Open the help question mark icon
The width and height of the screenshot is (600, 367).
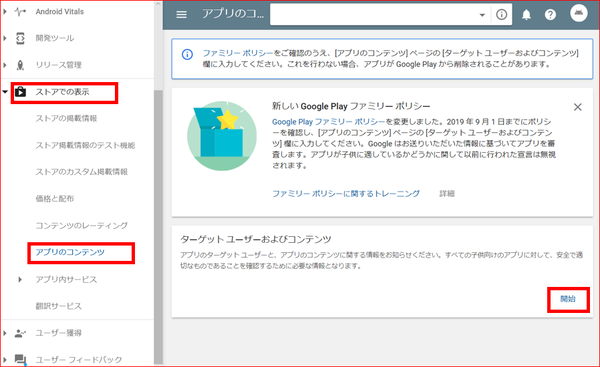pos(550,15)
